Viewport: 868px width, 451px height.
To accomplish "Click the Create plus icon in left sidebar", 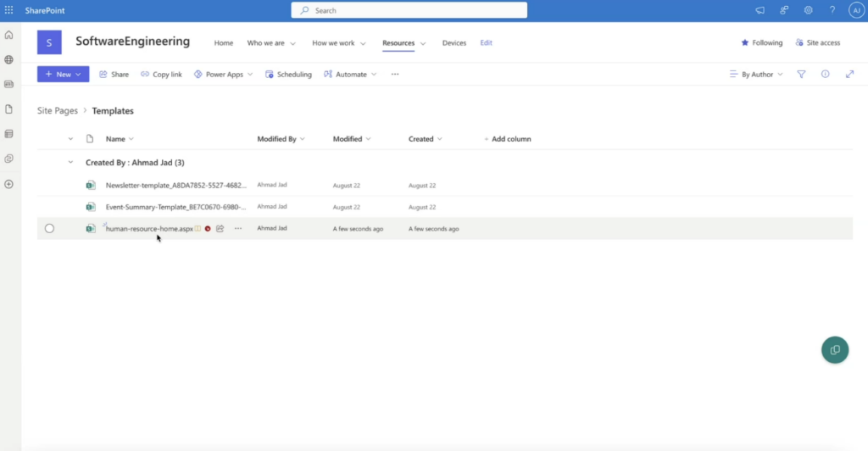I will [9, 184].
